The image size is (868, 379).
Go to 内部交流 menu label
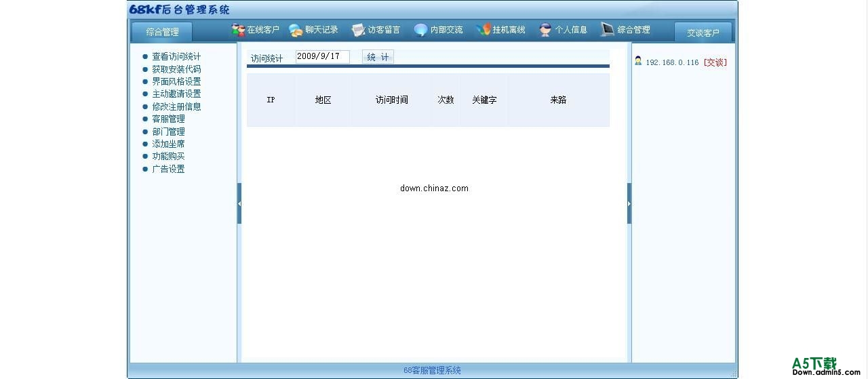(x=447, y=30)
